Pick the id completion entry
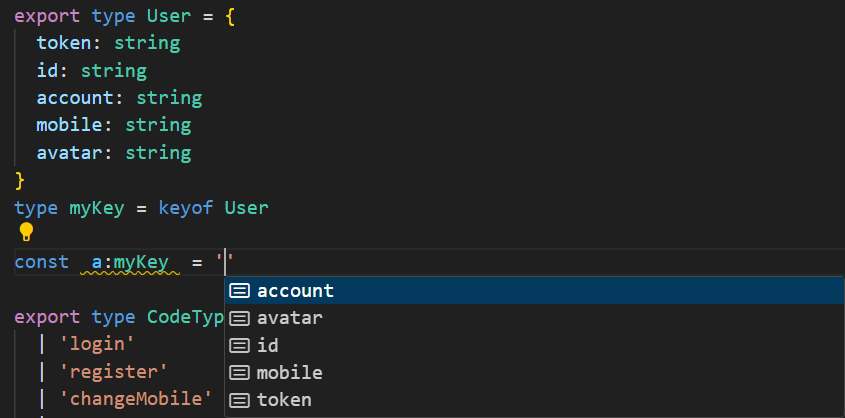Image resolution: width=845 pixels, height=418 pixels. tap(268, 345)
